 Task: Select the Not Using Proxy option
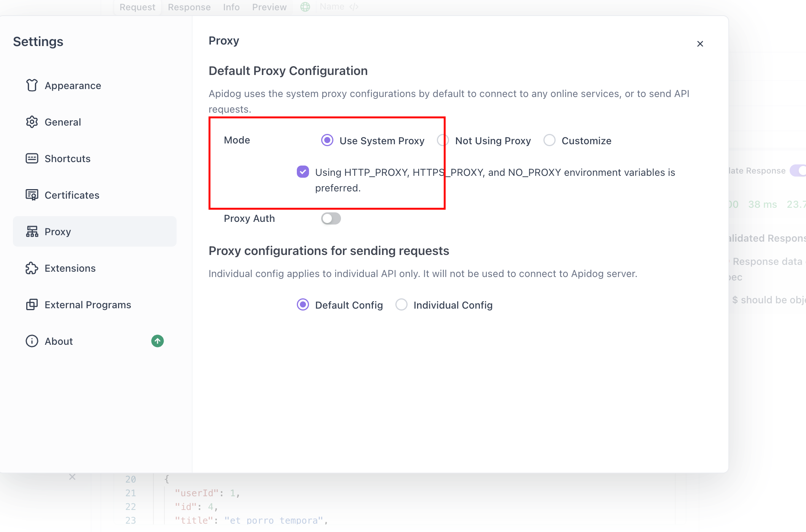443,140
